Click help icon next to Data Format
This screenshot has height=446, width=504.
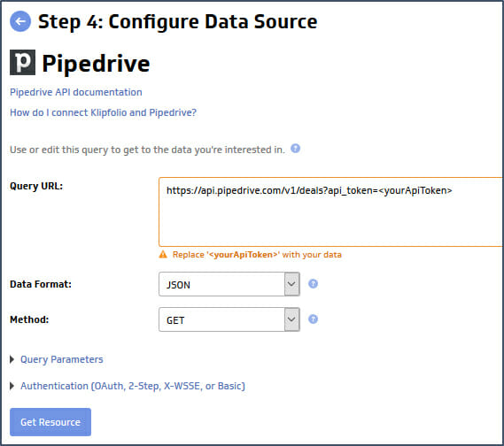pos(313,283)
